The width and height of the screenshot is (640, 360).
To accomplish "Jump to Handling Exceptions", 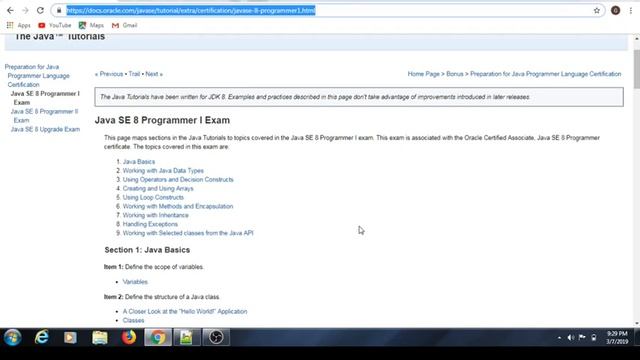I will coord(150,224).
